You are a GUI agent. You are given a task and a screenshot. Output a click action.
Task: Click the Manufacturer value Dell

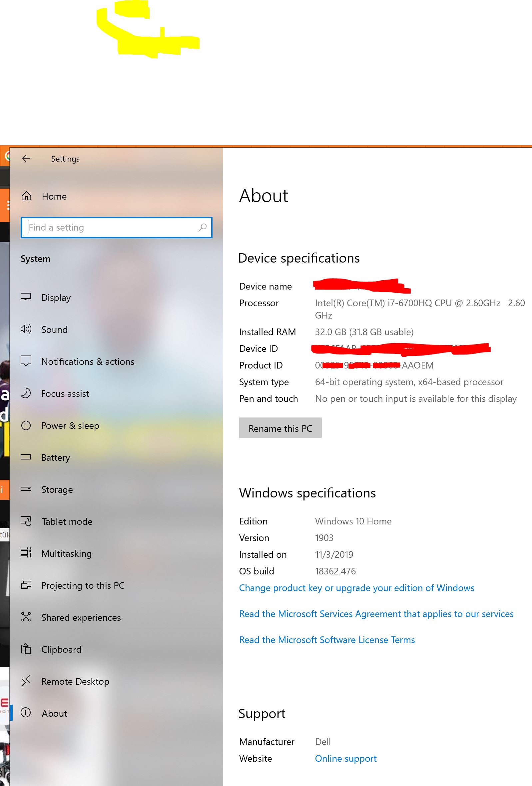[323, 742]
